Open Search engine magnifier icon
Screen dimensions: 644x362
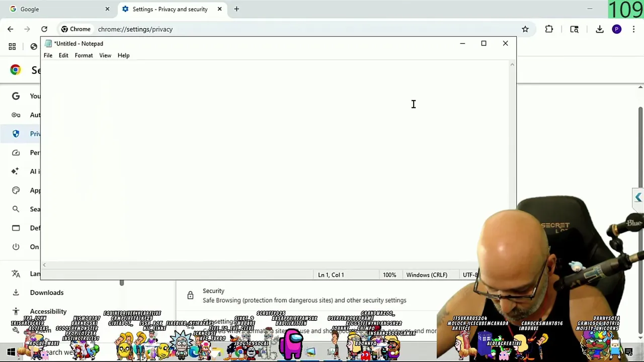pyautogui.click(x=16, y=209)
